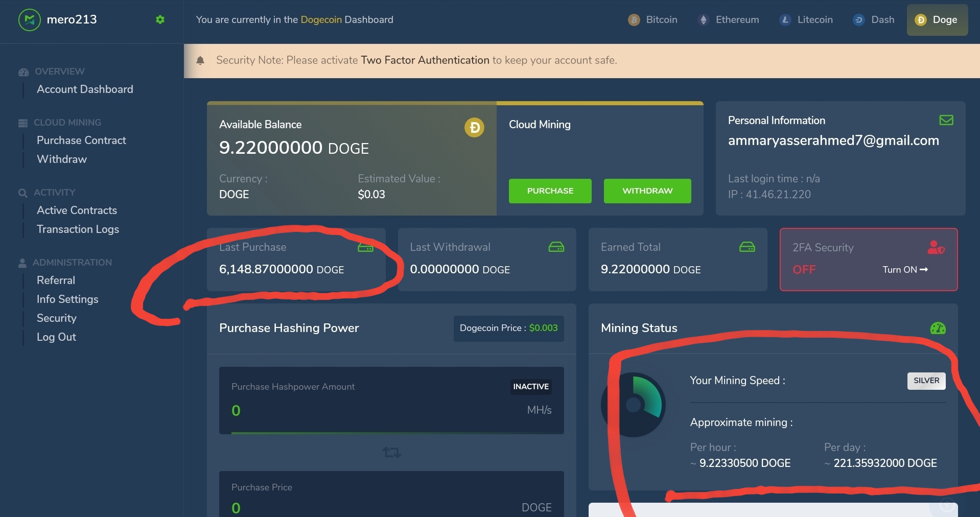Open Account Dashboard in the sidebar
Viewport: 980px width, 517px height.
pos(85,89)
